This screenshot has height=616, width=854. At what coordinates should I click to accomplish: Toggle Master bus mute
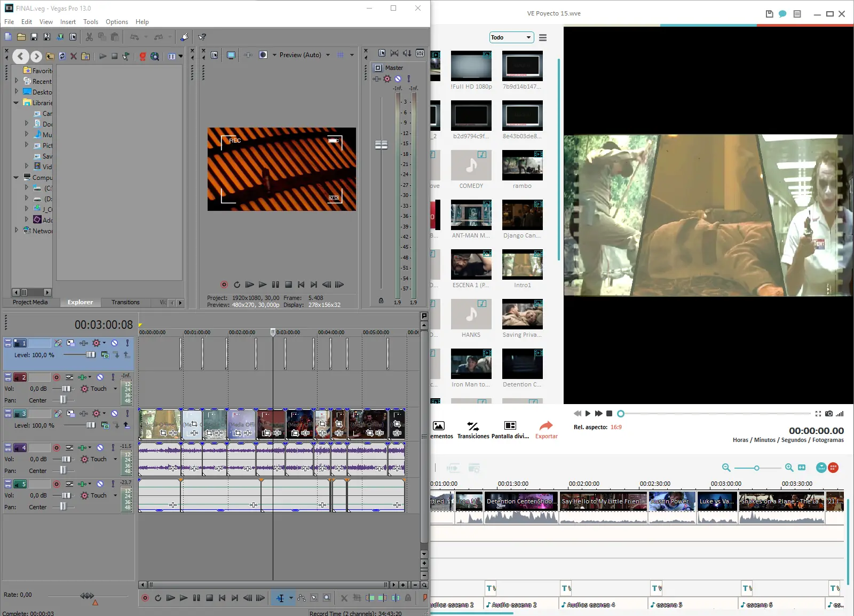(x=398, y=78)
